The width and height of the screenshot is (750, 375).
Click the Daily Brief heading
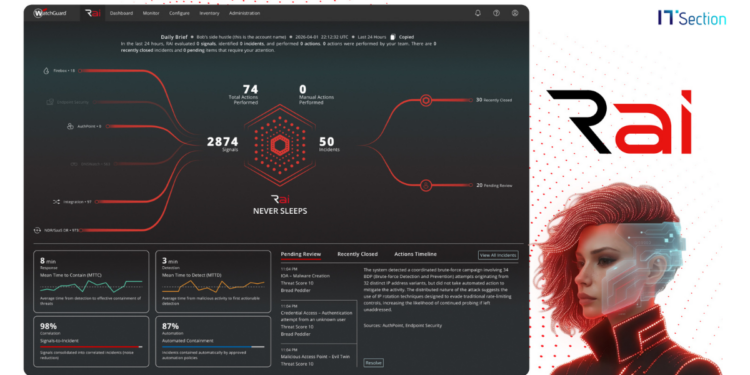pos(174,37)
